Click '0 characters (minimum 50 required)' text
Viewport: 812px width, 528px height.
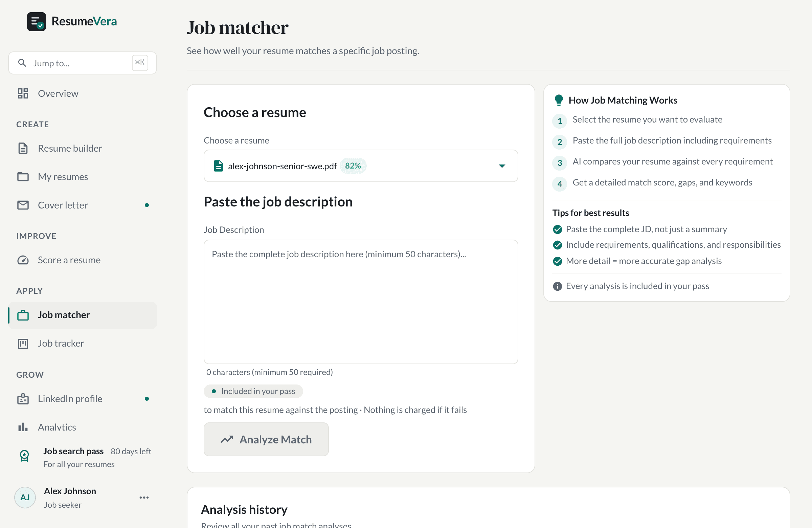270,372
